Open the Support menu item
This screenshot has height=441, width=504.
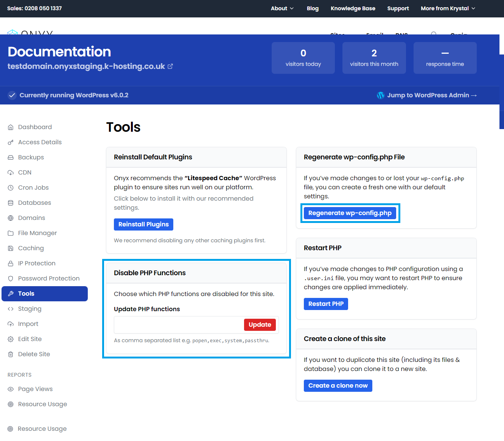398,8
